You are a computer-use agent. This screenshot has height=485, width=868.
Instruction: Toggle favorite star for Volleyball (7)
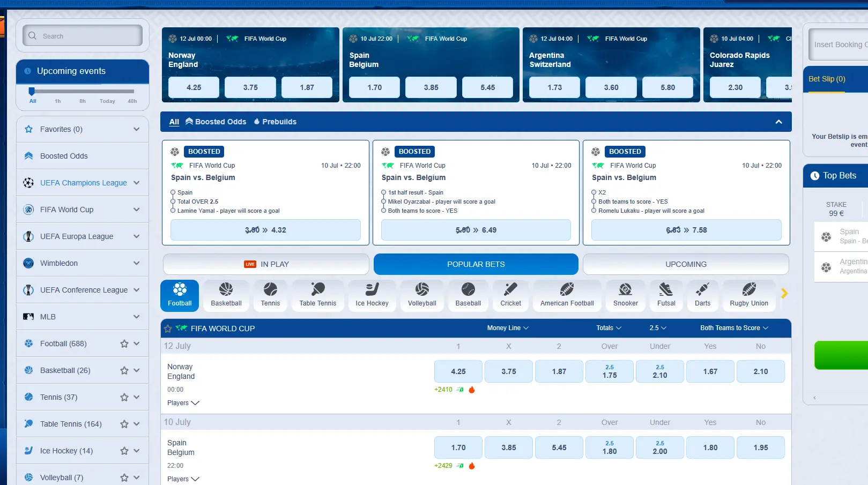coord(124,477)
